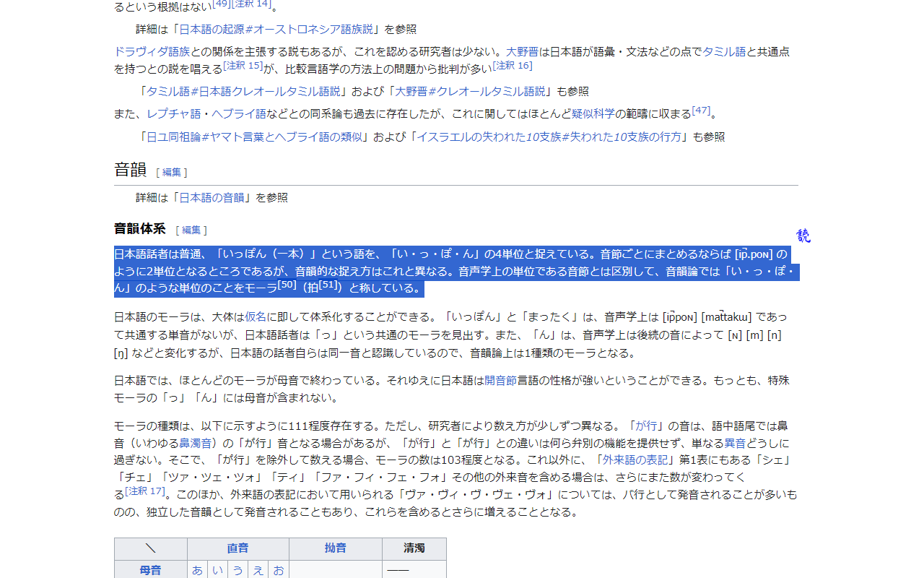Edit the 音韻体系 subsection
This screenshot has width=924, height=578.
pos(191,230)
